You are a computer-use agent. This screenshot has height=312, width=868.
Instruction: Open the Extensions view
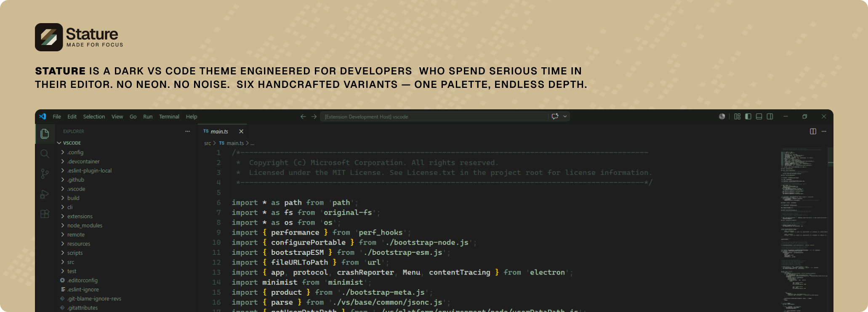click(x=45, y=214)
